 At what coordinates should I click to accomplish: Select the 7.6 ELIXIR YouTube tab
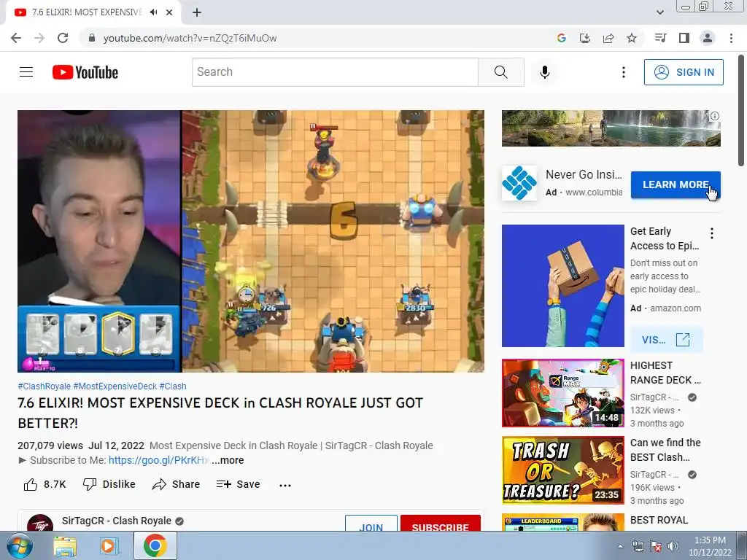[86, 12]
